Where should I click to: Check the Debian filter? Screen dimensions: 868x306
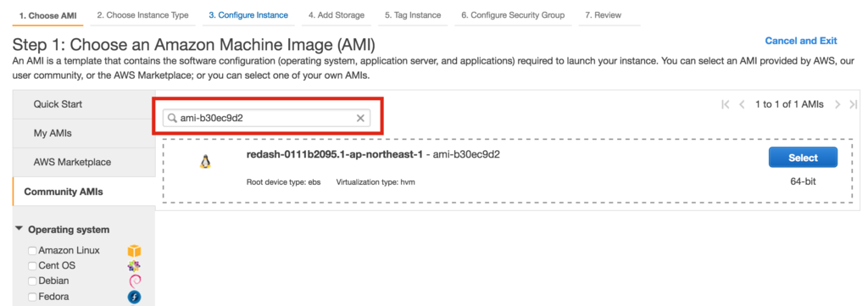click(33, 281)
